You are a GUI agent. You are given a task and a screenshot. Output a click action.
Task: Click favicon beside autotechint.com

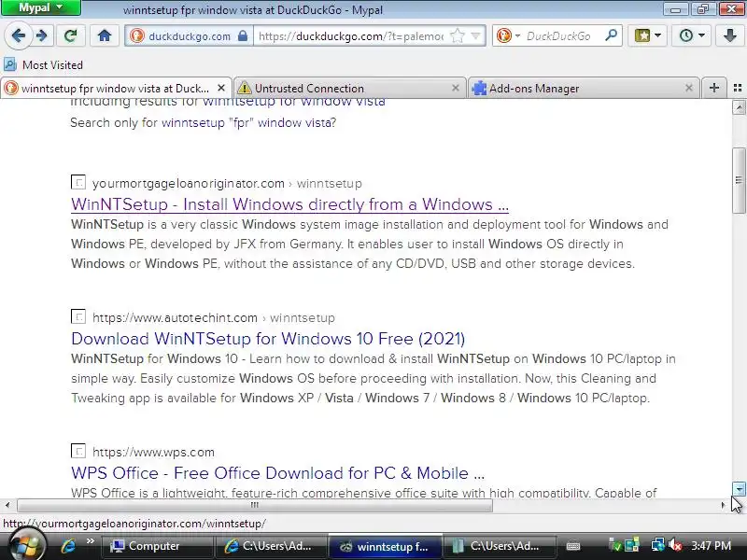(x=78, y=316)
